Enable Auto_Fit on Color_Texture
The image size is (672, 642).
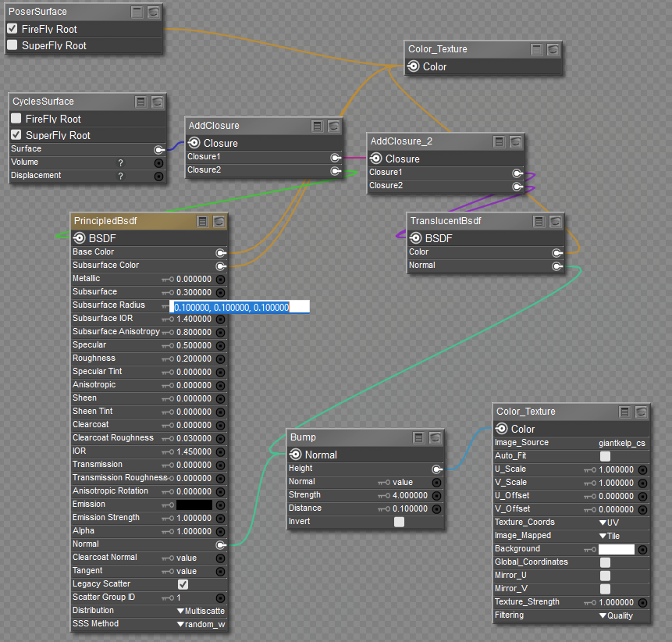tap(605, 456)
